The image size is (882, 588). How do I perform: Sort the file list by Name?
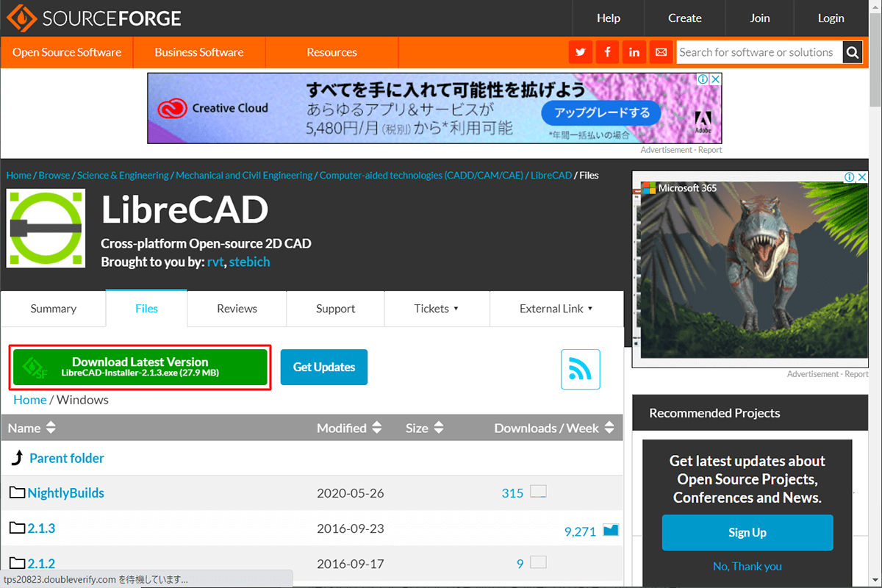tap(32, 428)
